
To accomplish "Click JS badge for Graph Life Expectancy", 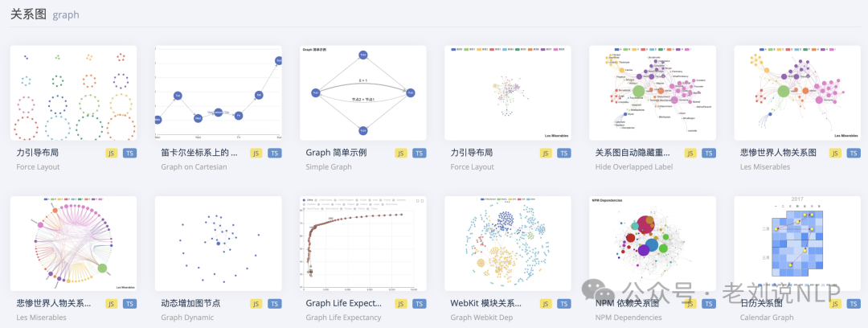I will pyautogui.click(x=401, y=304).
